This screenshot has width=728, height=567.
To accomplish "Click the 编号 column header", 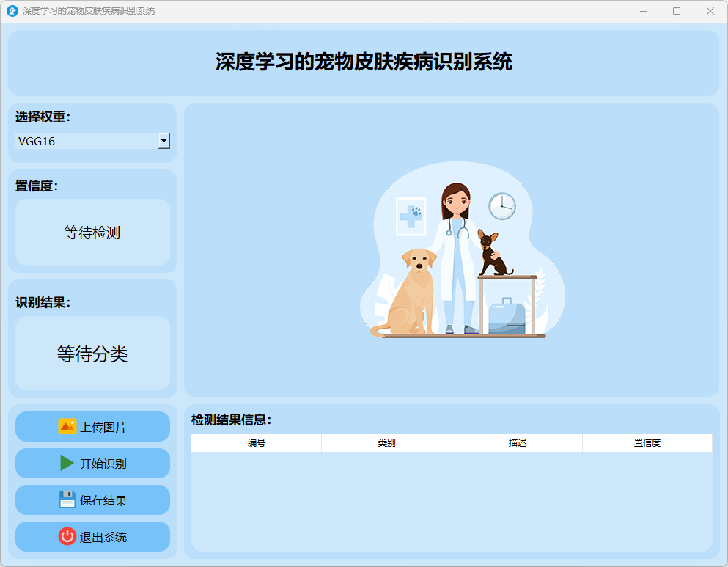I will [x=257, y=442].
